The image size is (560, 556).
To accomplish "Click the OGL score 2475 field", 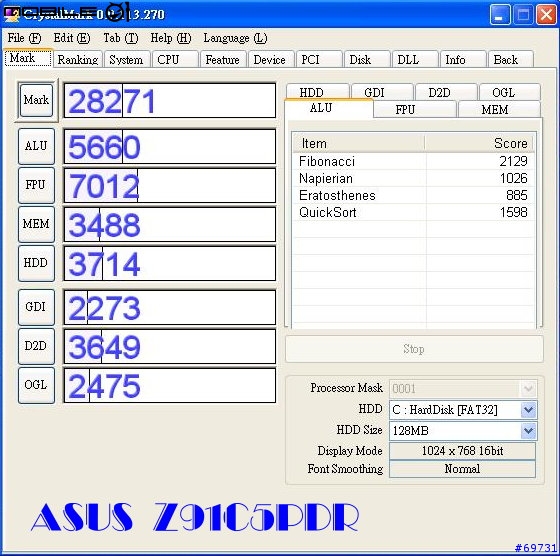I will point(170,385).
